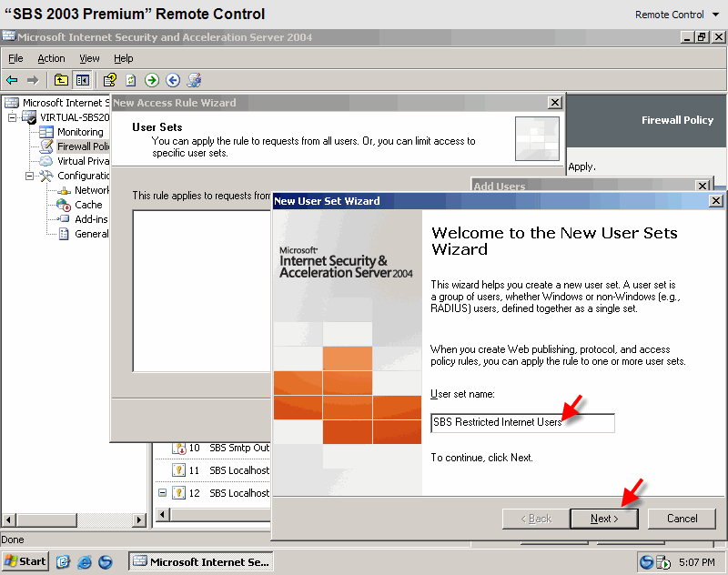Click the globe server toolbar icon
Image resolution: width=728 pixels, height=575 pixels.
coord(194,80)
